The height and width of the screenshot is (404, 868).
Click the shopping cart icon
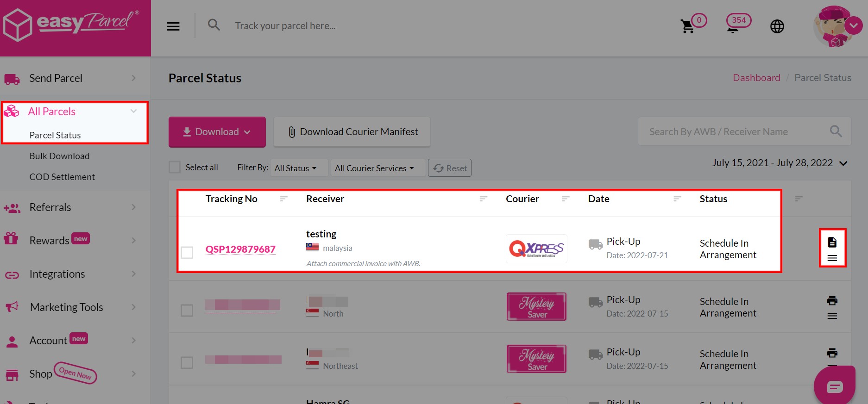(687, 26)
